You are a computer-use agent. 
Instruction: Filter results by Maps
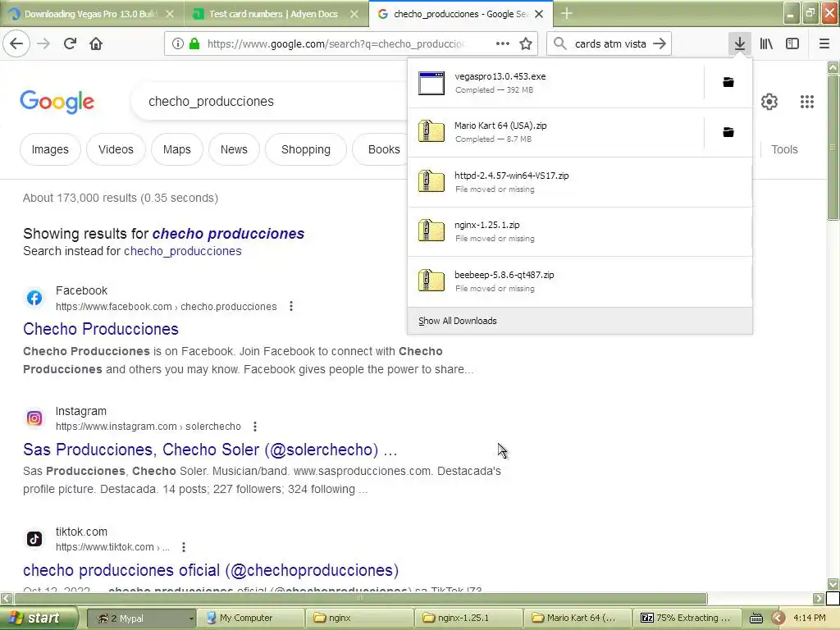pos(177,149)
